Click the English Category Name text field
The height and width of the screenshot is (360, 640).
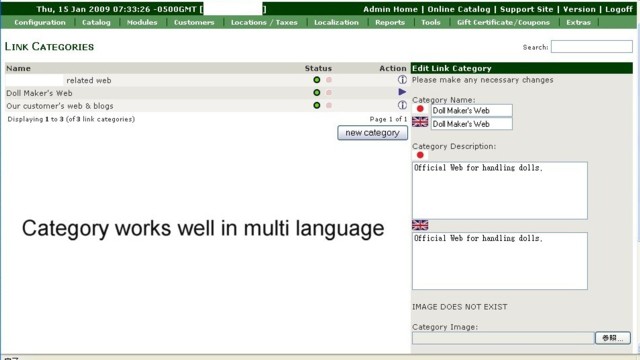[471, 124]
